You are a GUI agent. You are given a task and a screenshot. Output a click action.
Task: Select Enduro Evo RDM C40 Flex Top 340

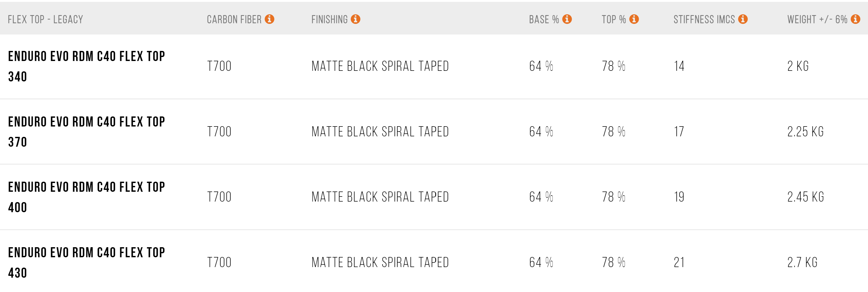pos(87,66)
